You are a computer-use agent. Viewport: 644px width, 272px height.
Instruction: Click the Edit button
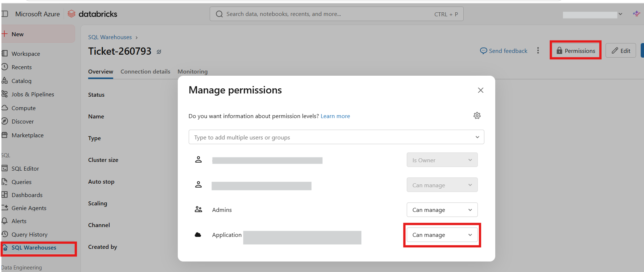[621, 51]
